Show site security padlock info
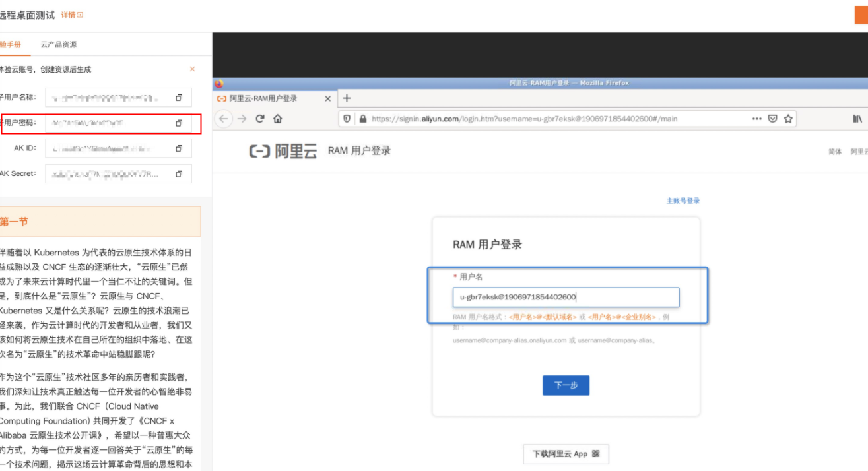This screenshot has width=868, height=471. point(362,119)
